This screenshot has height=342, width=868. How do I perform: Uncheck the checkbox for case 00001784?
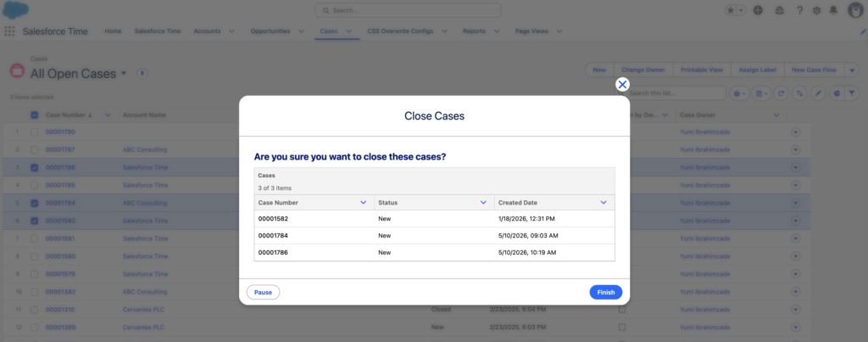click(34, 203)
